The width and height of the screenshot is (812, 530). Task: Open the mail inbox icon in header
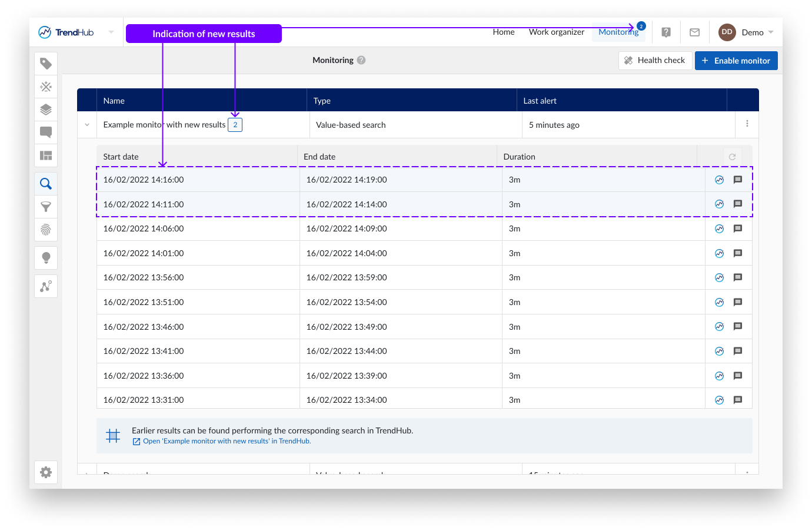click(694, 32)
